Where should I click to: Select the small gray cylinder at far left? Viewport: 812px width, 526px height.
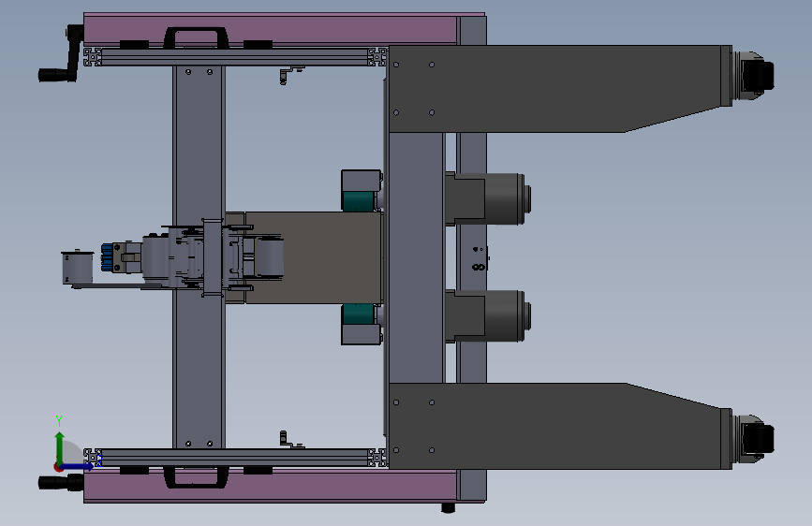tap(77, 268)
